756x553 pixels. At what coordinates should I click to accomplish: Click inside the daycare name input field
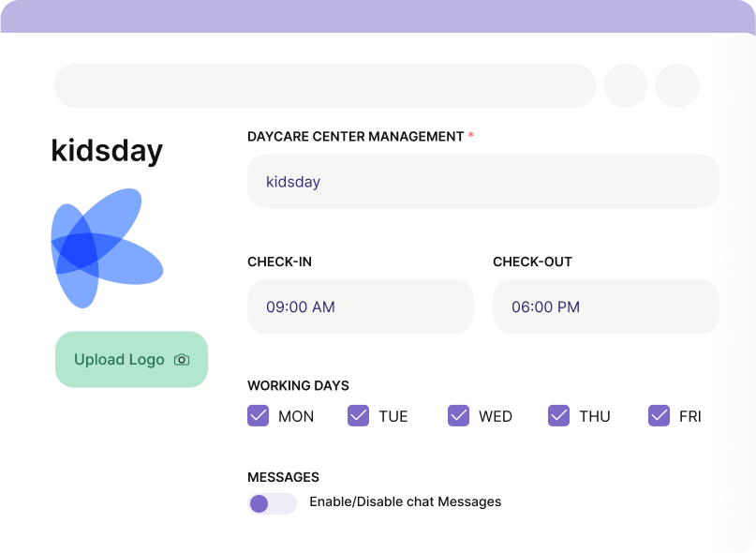pyautogui.click(x=482, y=181)
